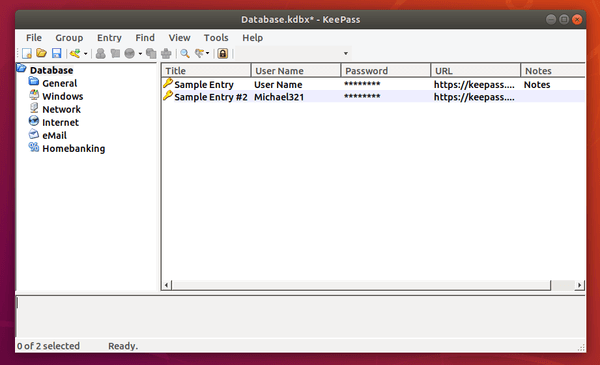This screenshot has height=365, width=600.
Task: Click the New Database toolbar icon
Action: coord(27,53)
